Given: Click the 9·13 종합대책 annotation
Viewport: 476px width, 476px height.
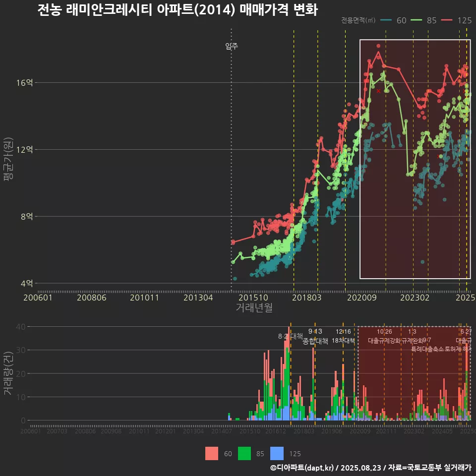Looking at the screenshot, I should point(315,336).
